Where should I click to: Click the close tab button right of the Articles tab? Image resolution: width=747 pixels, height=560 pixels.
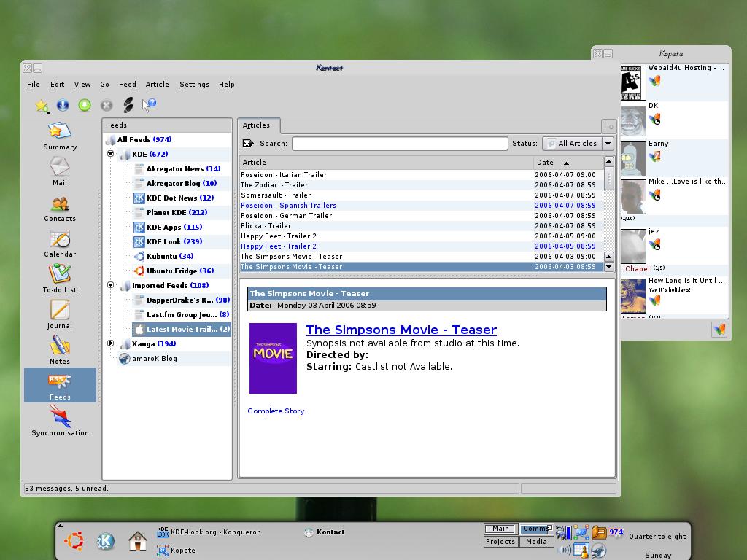(609, 126)
